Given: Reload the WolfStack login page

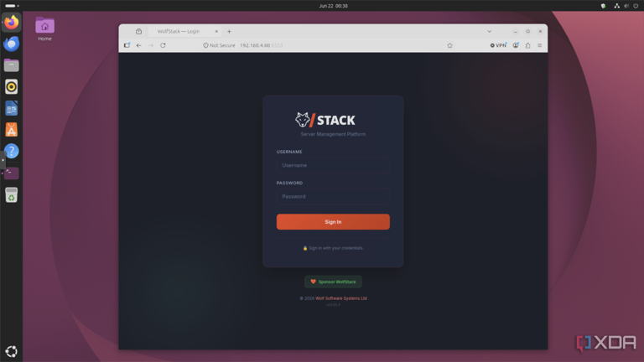Looking at the screenshot, I should 163,45.
